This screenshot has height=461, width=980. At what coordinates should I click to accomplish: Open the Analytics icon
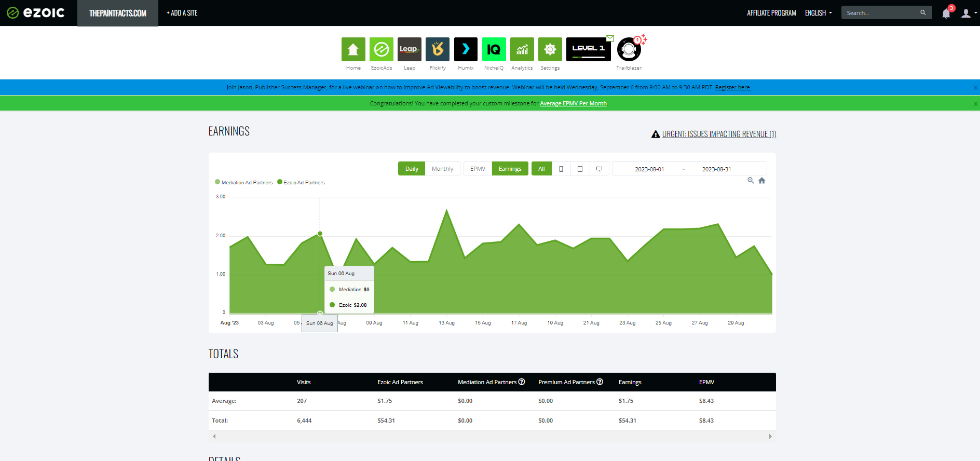click(x=522, y=49)
